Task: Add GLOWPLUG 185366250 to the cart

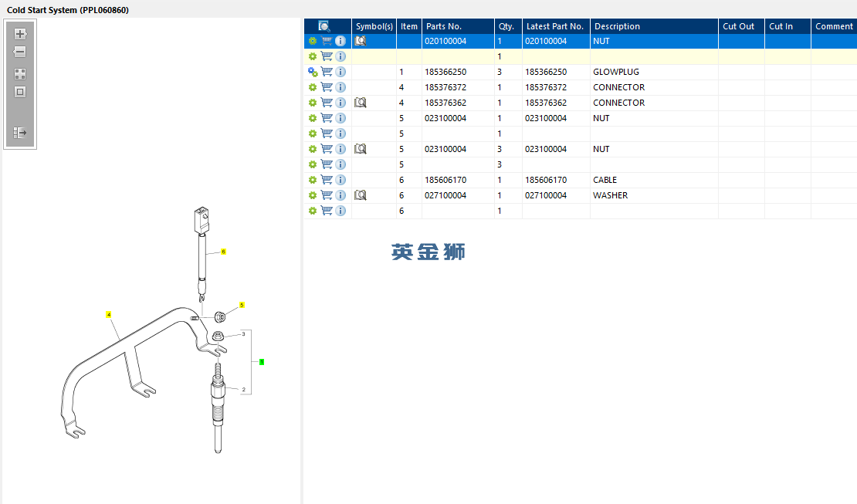Action: tap(327, 72)
